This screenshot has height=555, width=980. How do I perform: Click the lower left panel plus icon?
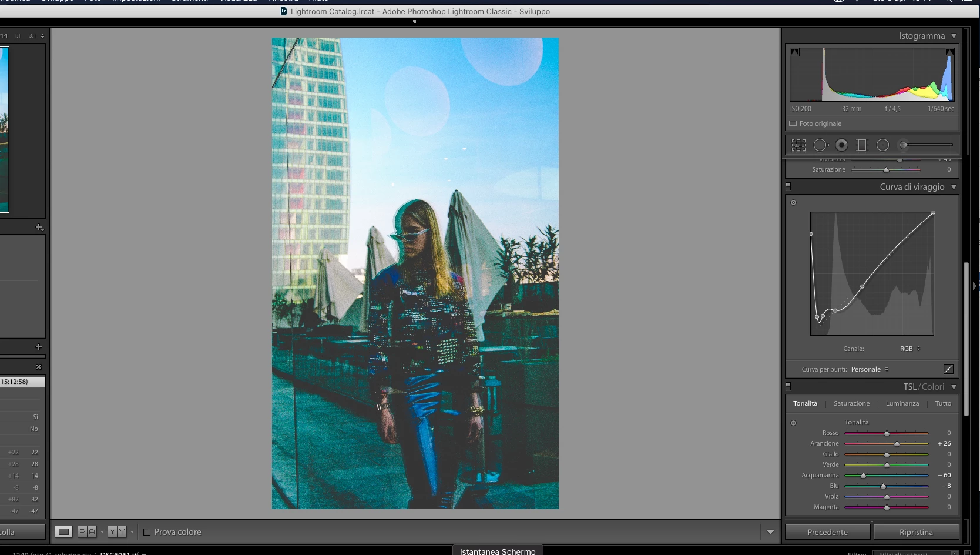(39, 347)
